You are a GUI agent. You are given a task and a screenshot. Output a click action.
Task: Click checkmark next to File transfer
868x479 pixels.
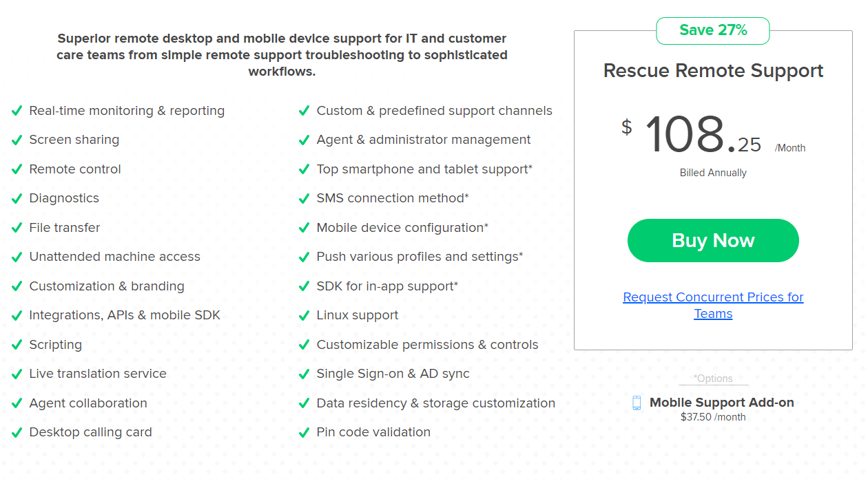pos(17,228)
